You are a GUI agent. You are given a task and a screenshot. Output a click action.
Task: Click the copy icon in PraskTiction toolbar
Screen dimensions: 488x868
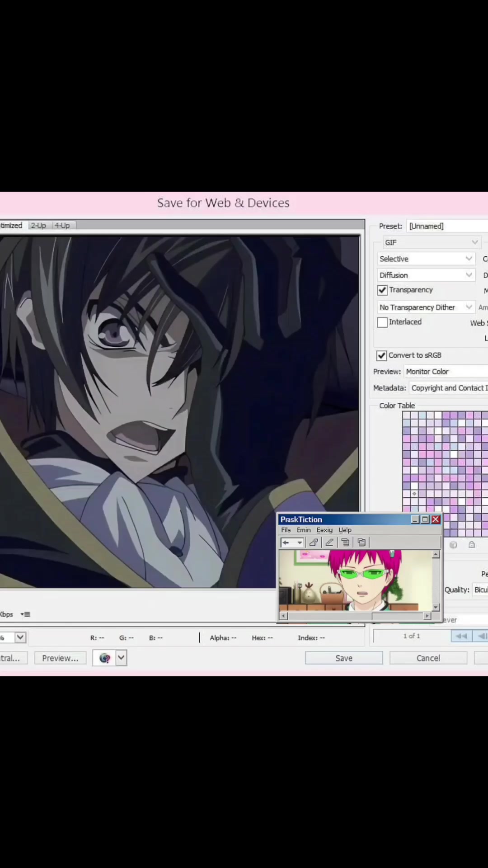click(361, 542)
